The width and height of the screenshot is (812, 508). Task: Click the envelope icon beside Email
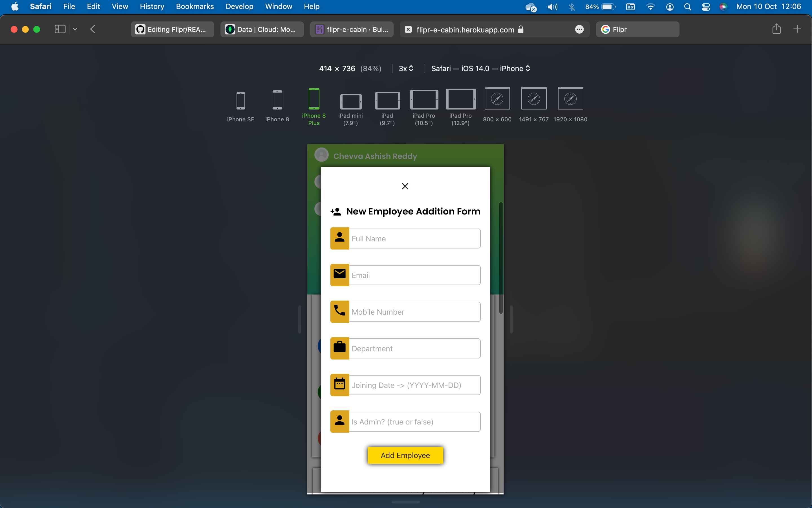[339, 275]
